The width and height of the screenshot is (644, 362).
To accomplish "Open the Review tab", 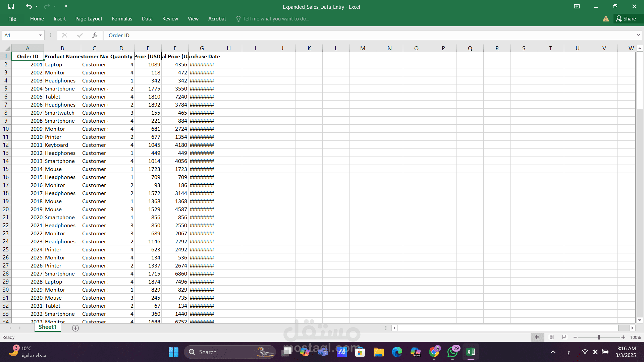I will (x=170, y=19).
